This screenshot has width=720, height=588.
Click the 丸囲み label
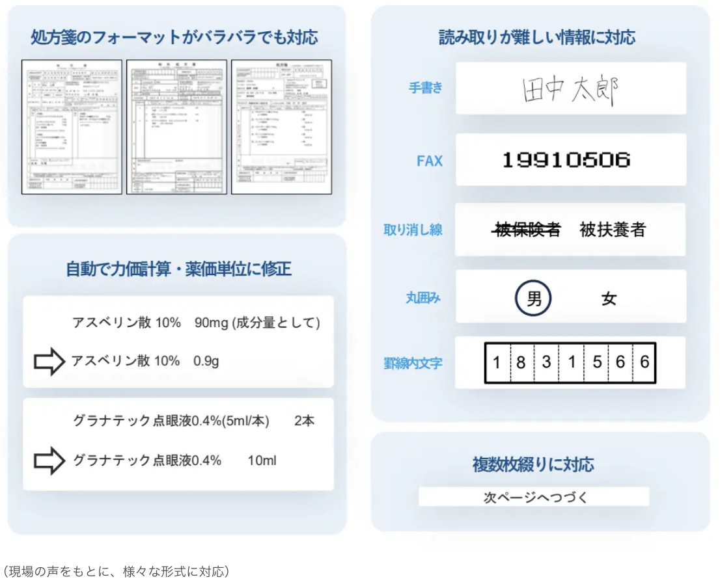[423, 298]
